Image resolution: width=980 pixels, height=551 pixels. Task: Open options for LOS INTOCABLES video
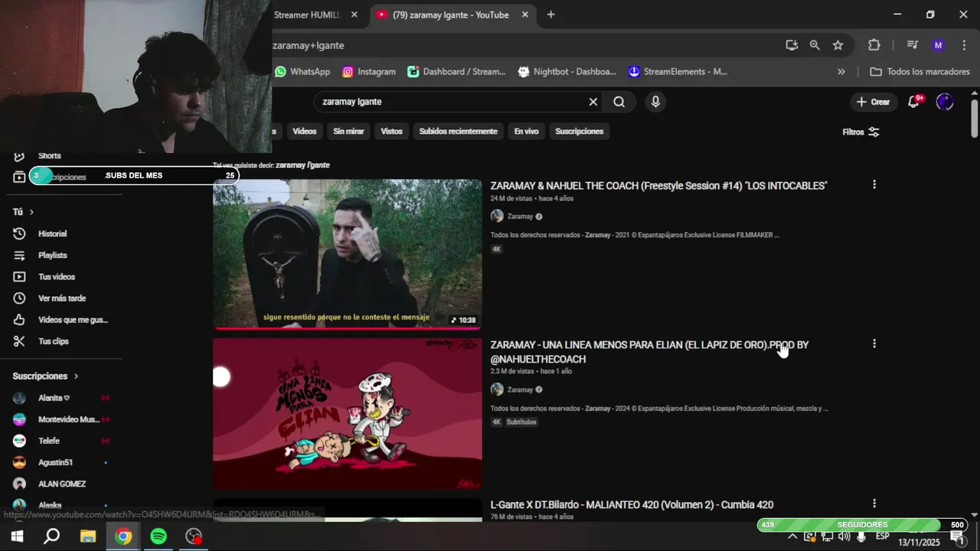874,184
